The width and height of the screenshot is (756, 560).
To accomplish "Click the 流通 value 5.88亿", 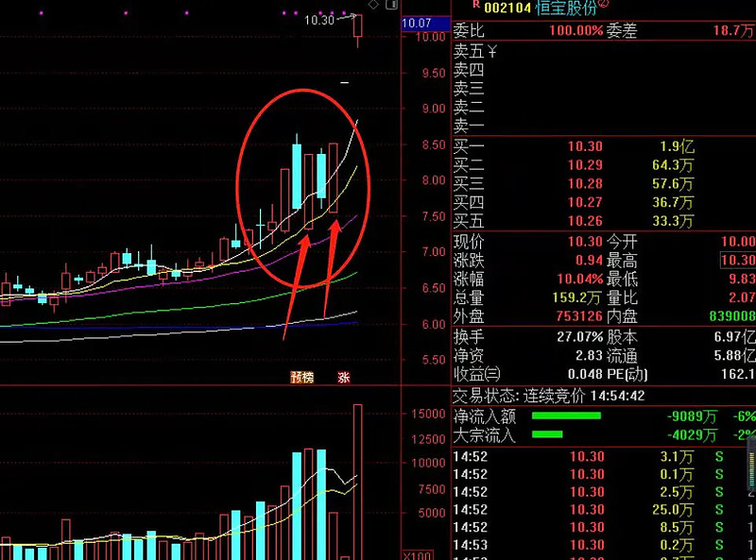I will (x=734, y=355).
